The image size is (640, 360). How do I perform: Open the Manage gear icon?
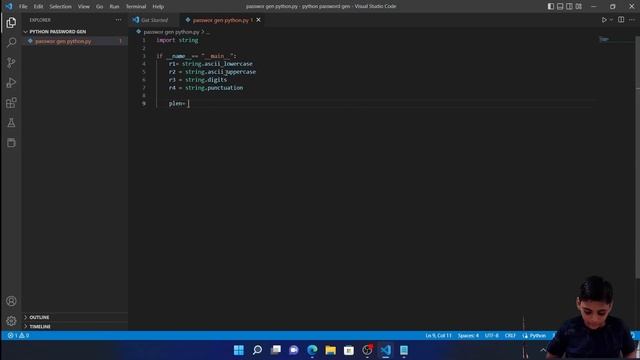point(11,321)
